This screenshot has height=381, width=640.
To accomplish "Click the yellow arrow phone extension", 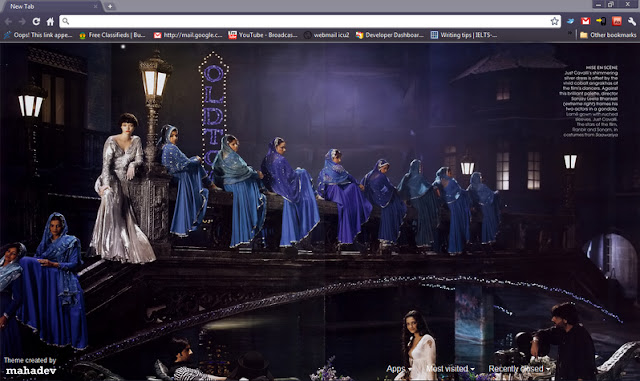I will [601, 21].
